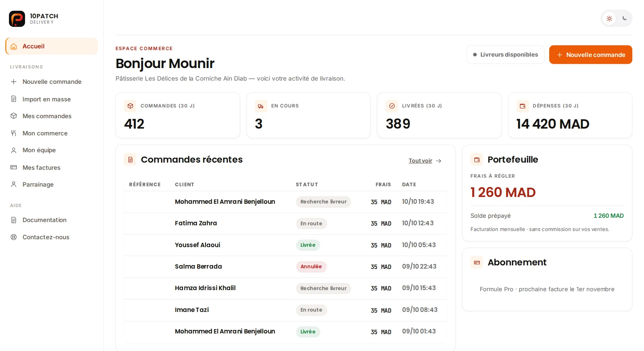Click the package icon on Commandes card
Screen dimensions: 644x351
[130, 106]
